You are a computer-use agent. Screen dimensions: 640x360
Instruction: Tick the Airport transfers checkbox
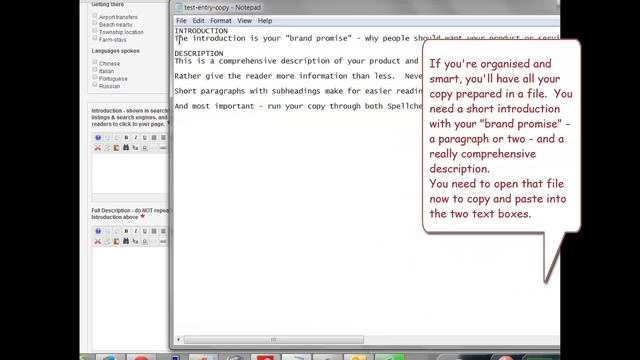pos(95,16)
